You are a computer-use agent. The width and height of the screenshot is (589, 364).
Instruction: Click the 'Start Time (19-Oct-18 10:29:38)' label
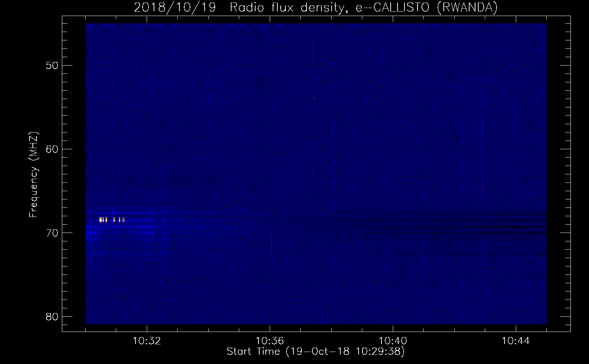tap(316, 352)
